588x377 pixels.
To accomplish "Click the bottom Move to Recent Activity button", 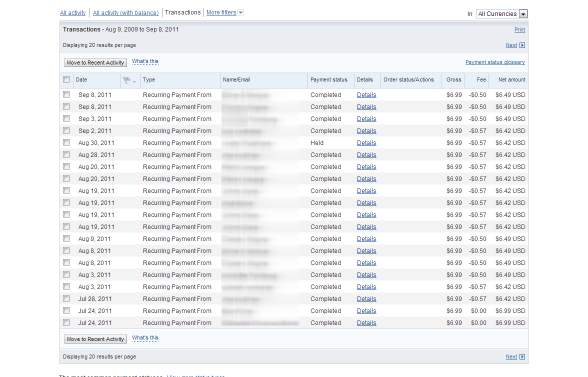I will coord(95,339).
